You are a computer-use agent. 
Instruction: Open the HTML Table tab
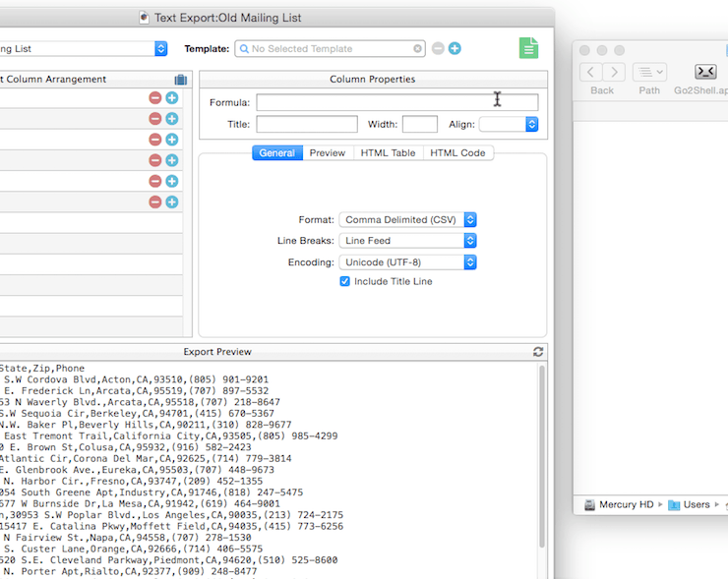pyautogui.click(x=388, y=152)
